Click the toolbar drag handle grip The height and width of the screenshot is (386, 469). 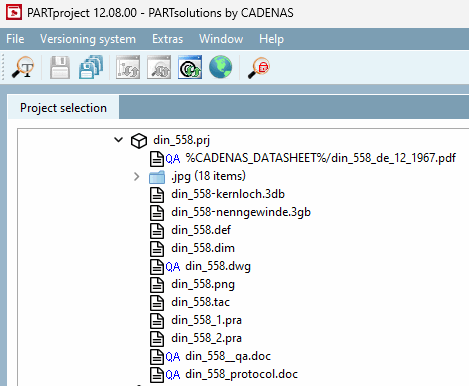[3, 67]
